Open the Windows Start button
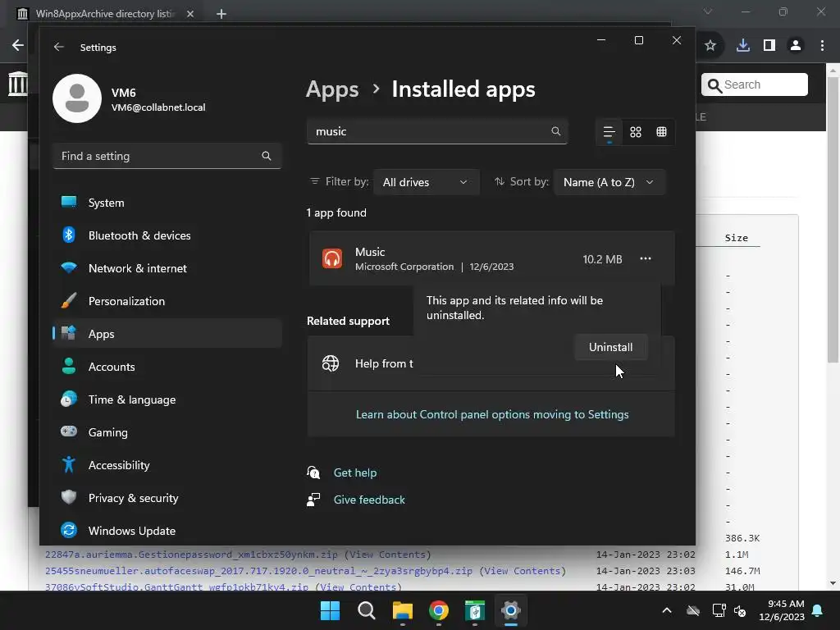The width and height of the screenshot is (840, 630). click(330, 610)
